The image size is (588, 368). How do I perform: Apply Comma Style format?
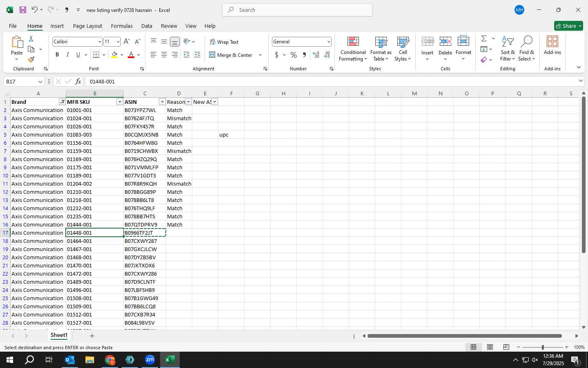click(x=304, y=55)
